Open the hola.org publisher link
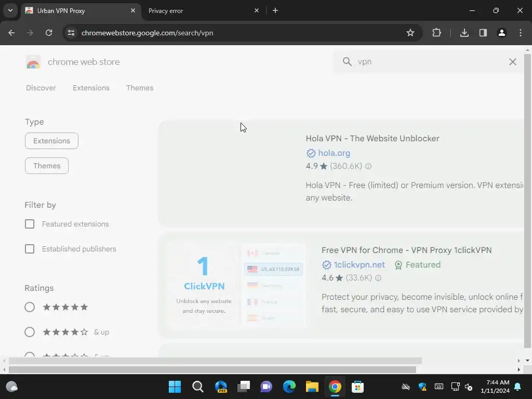 334,153
